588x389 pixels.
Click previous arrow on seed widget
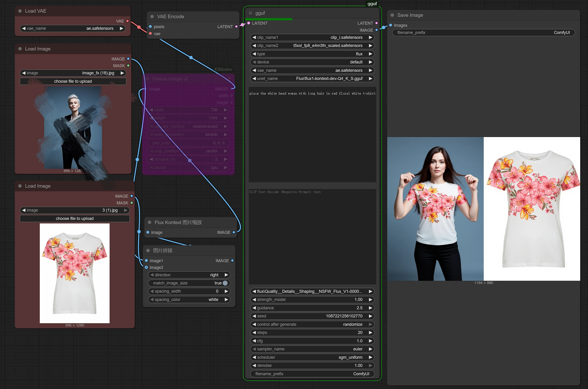click(x=254, y=316)
